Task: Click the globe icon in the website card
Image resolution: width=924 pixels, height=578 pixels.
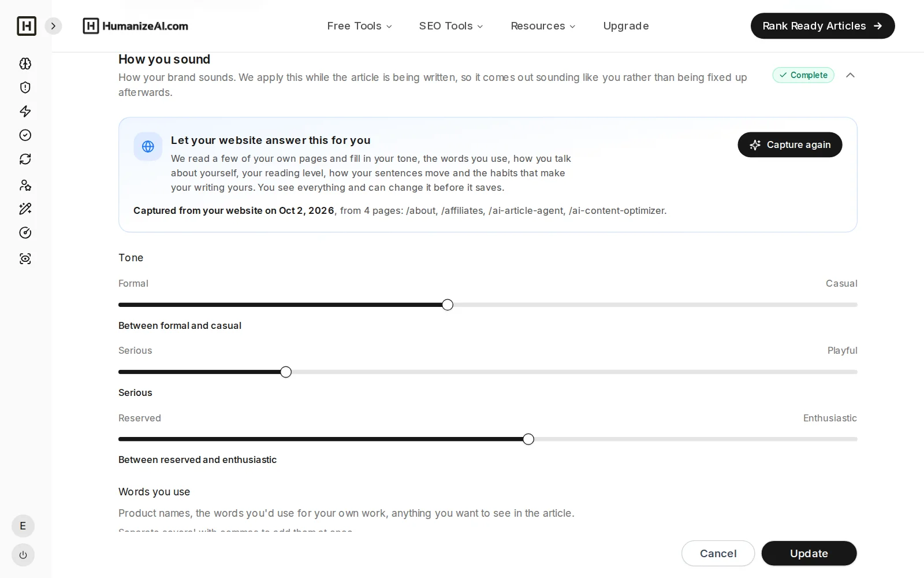Action: [148, 147]
